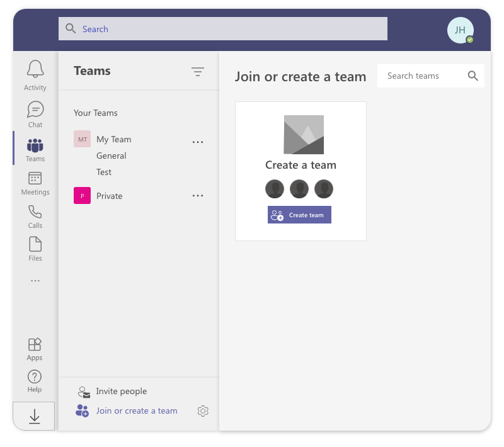Open more options for Private team
The height and width of the screenshot is (447, 504).
point(198,196)
